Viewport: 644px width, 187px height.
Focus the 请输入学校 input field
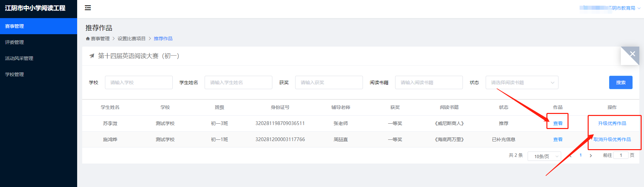point(139,82)
